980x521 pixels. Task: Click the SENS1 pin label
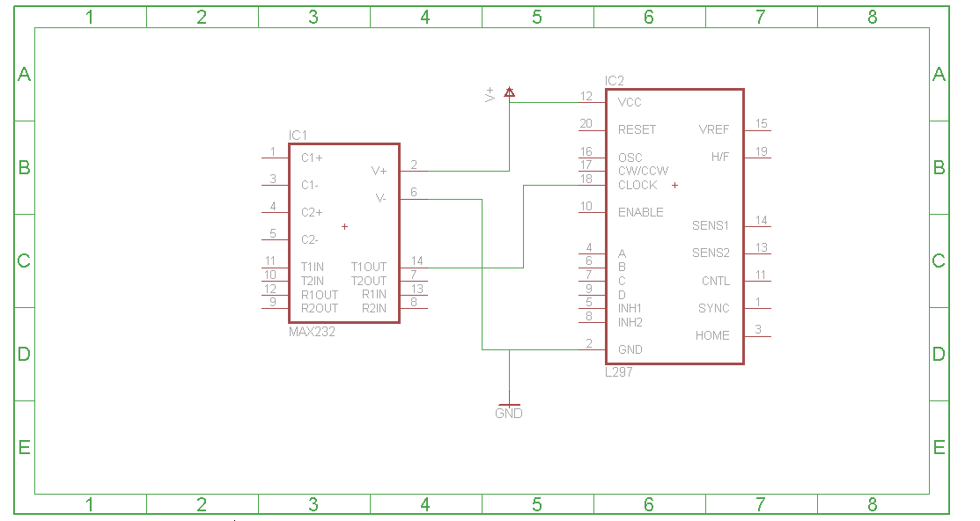coord(710,225)
